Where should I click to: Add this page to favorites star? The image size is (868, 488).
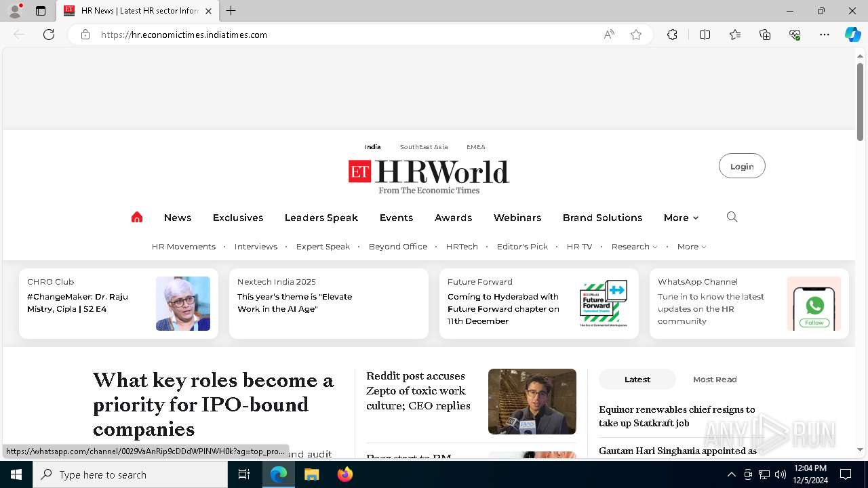click(636, 35)
